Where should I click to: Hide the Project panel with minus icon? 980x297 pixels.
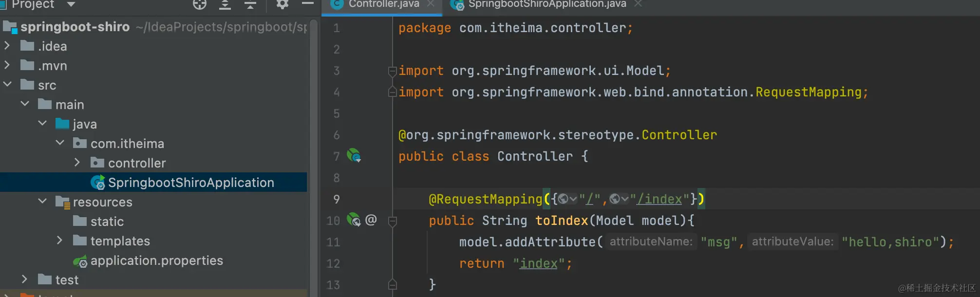click(308, 3)
